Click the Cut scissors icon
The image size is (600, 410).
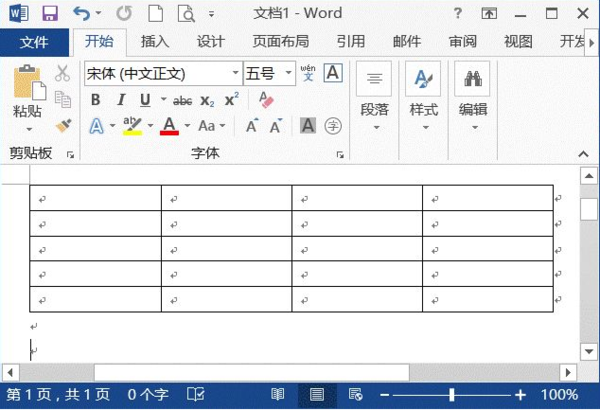click(62, 73)
